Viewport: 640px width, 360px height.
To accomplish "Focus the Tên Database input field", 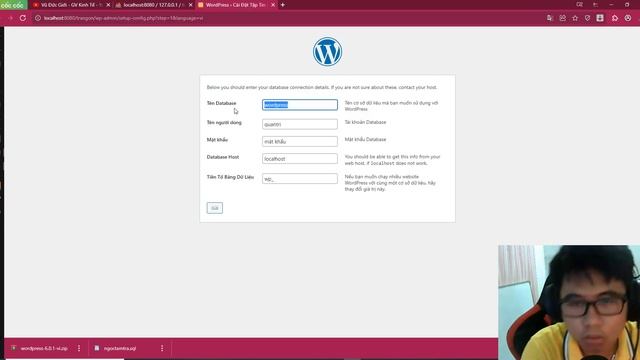I will click(300, 105).
